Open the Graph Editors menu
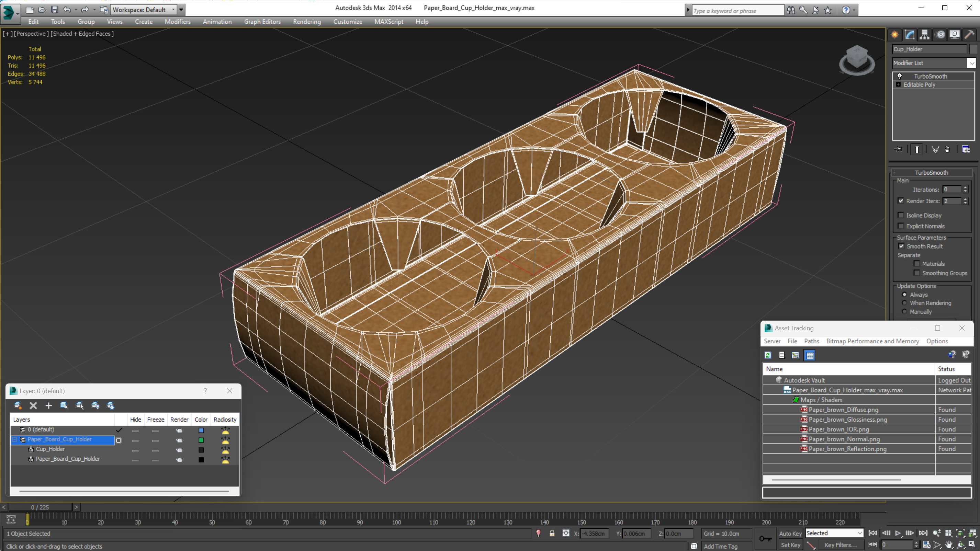 262,22
